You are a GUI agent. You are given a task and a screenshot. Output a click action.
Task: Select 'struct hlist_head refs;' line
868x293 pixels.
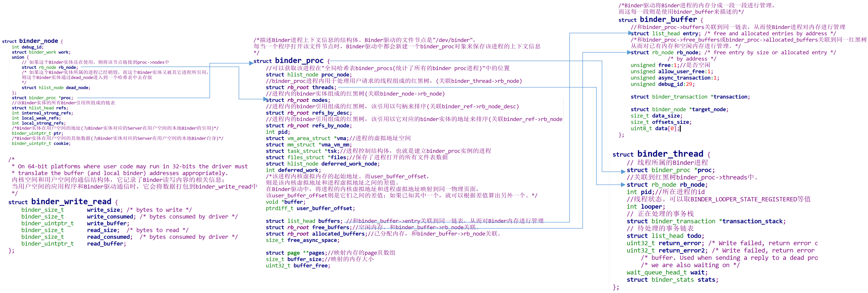pyautogui.click(x=40, y=108)
